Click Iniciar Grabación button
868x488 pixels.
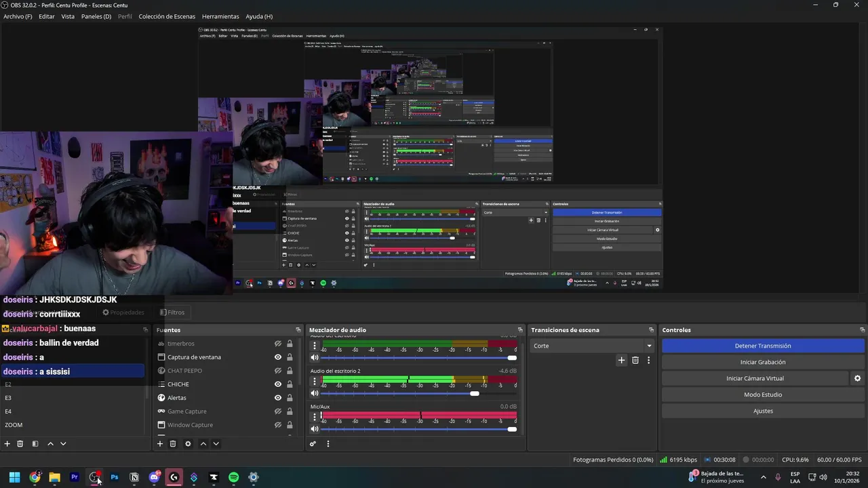pyautogui.click(x=763, y=362)
